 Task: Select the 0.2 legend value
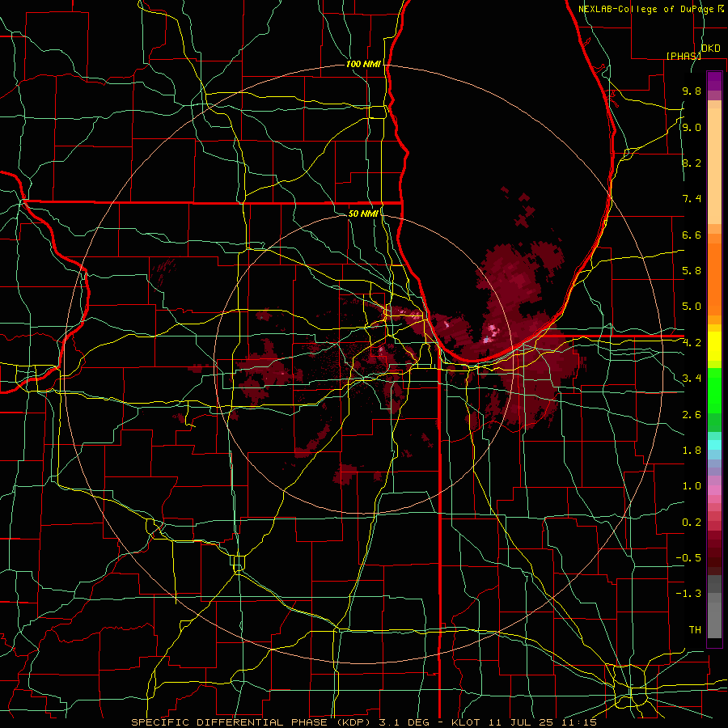692,523
